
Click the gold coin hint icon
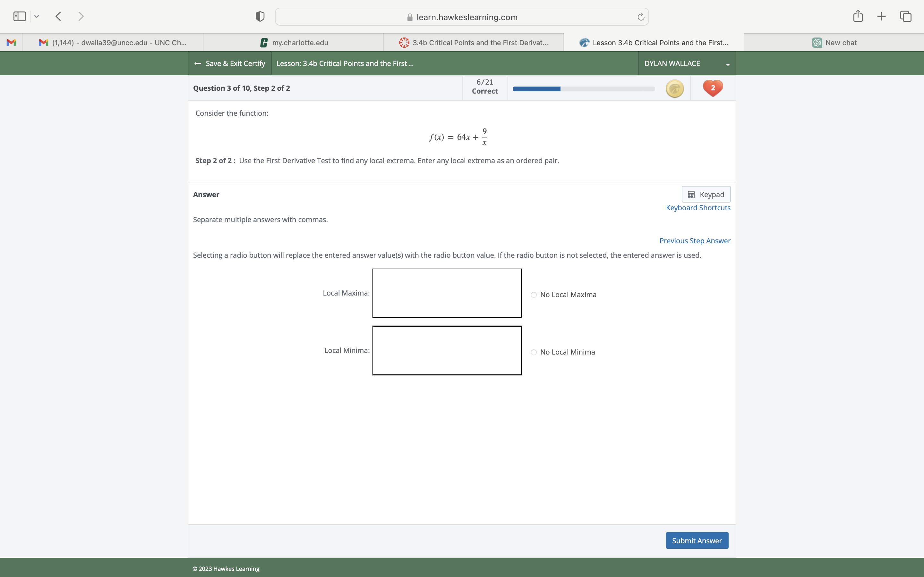[x=674, y=88]
